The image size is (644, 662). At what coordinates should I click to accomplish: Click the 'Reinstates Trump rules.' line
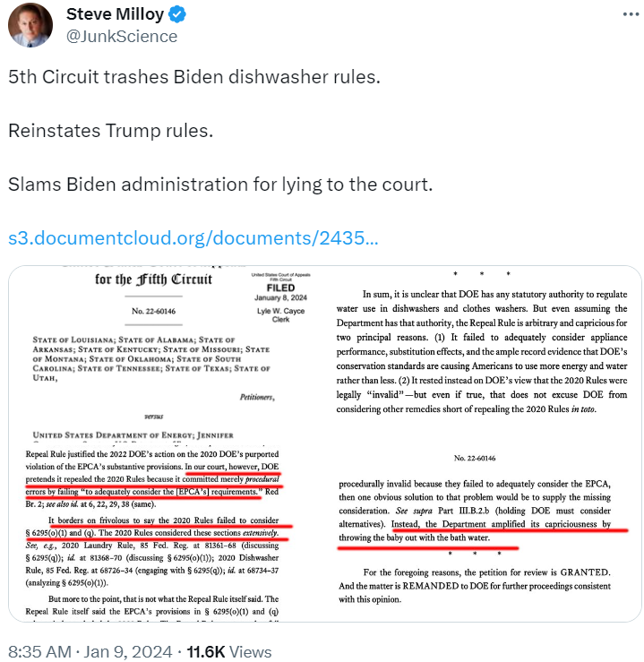pyautogui.click(x=110, y=131)
